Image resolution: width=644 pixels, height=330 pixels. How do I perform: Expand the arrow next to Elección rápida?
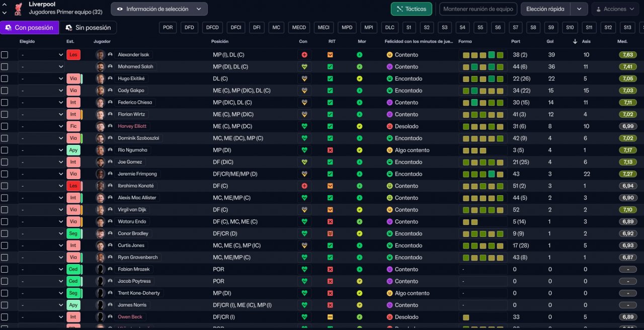(579, 9)
